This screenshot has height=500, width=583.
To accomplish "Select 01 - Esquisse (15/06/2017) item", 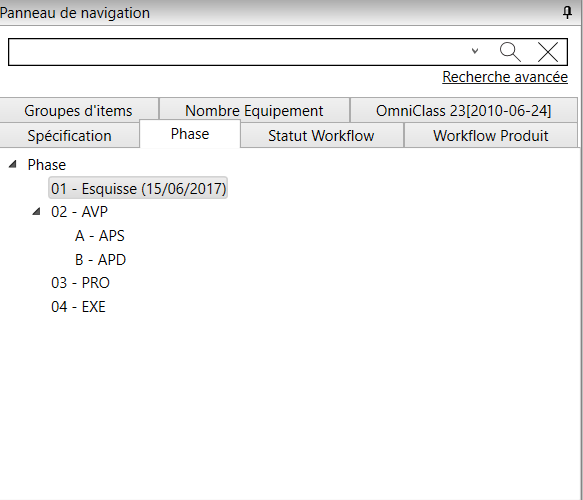I will click(x=138, y=188).
